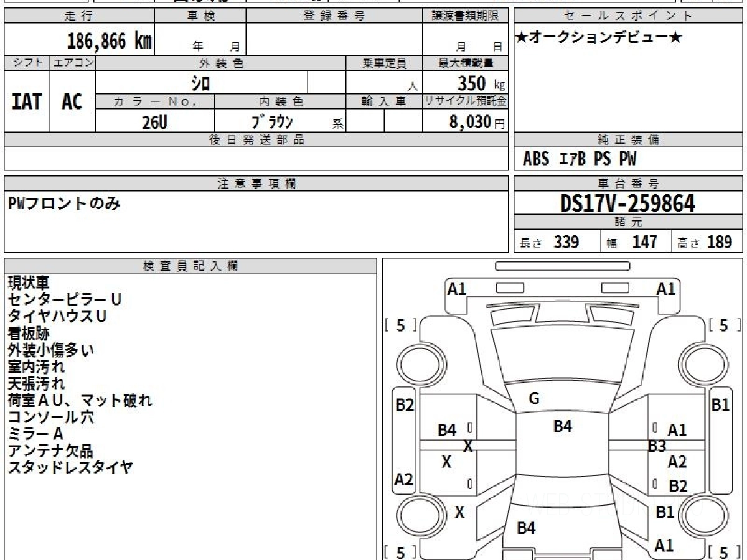The height and width of the screenshot is (560, 747).
Task: Select the equipment line ABS エアB PS PW
Action: tap(580, 159)
